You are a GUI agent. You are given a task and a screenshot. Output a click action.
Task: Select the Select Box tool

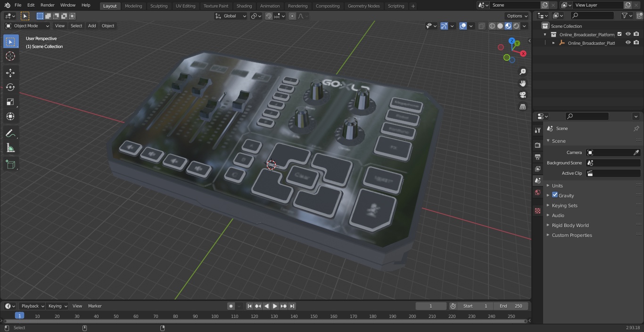click(x=10, y=41)
